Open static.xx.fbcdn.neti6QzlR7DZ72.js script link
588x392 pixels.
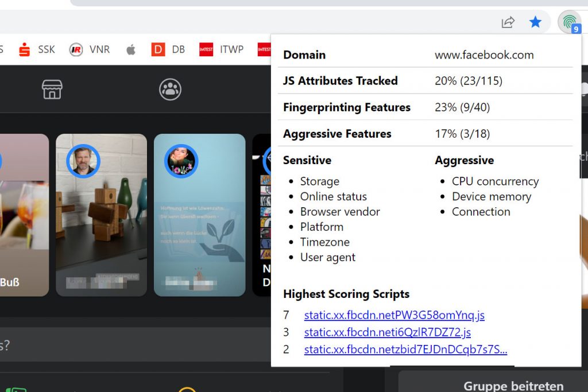388,332
